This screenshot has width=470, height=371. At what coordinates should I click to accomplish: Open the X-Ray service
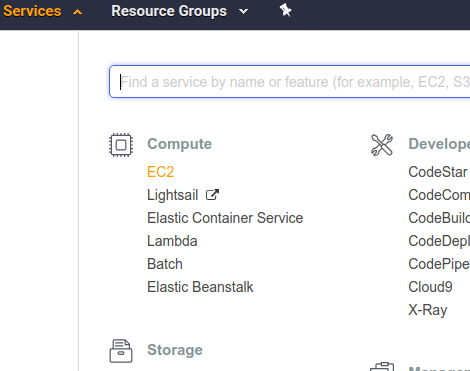[x=428, y=310]
